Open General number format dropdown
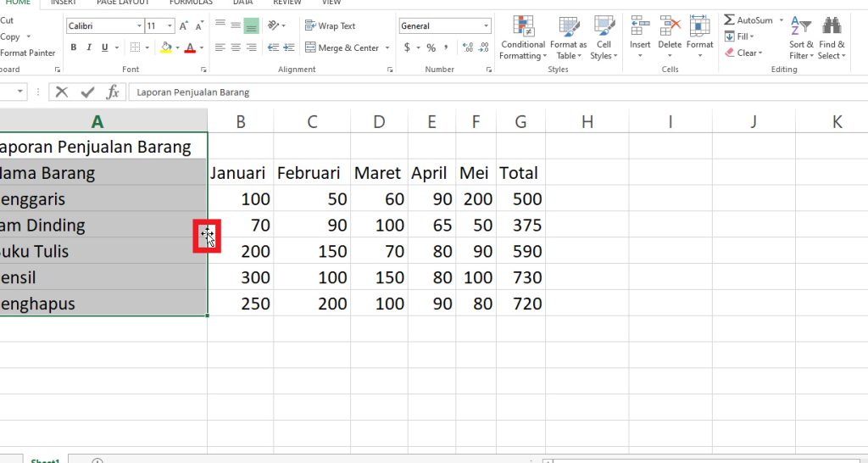This screenshot has width=868, height=463. click(x=486, y=26)
